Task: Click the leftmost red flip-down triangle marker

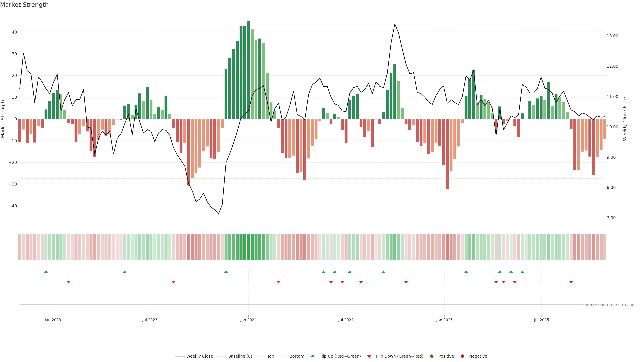Action: (68, 282)
